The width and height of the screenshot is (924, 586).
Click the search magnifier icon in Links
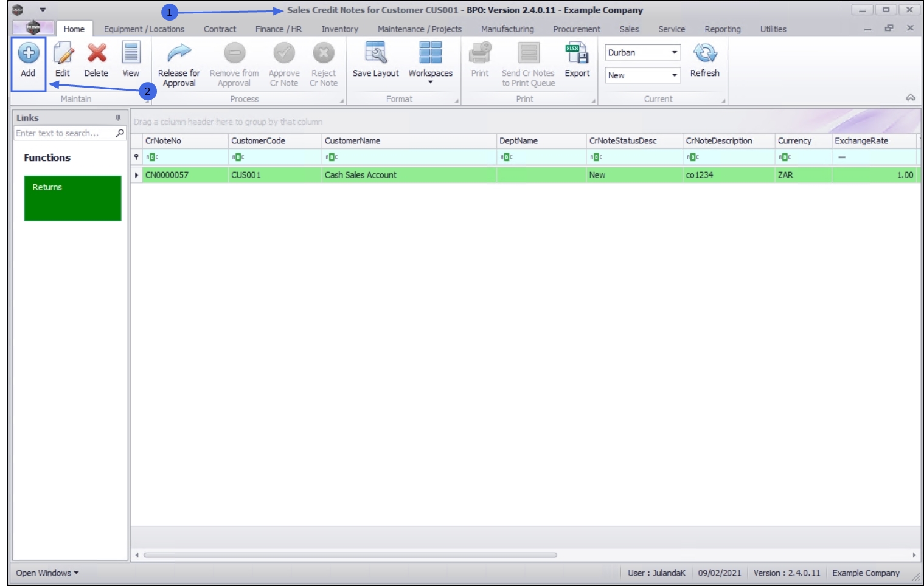coord(120,133)
